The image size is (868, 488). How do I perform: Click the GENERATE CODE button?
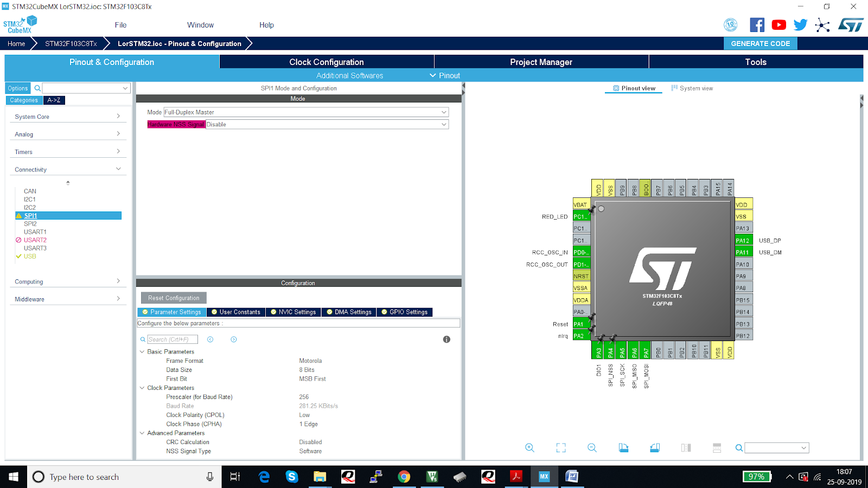coord(759,43)
